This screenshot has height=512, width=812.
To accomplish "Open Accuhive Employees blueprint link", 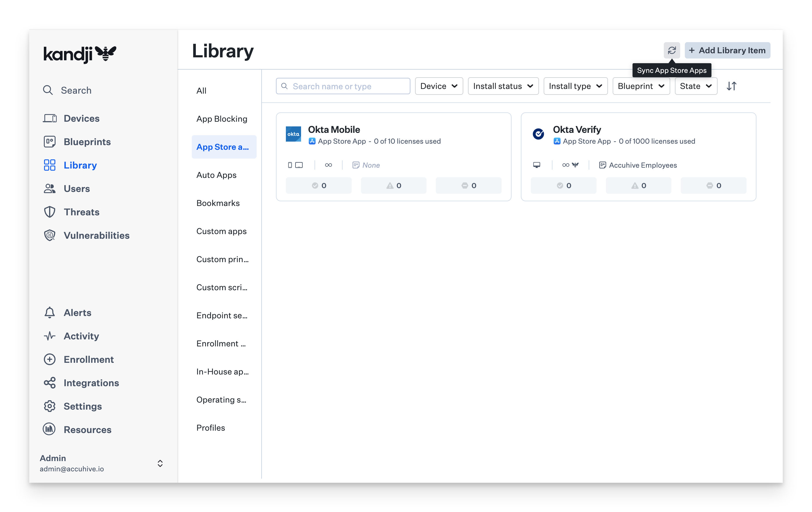I will coord(642,165).
